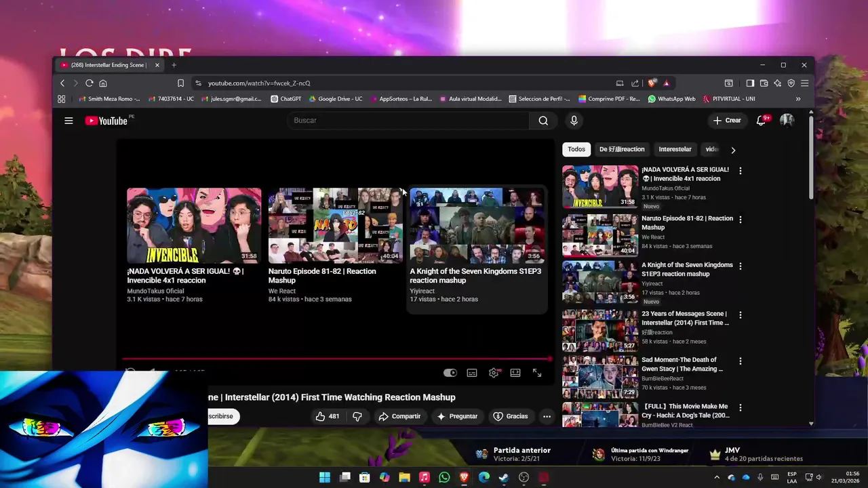The image size is (868, 488).
Task: Open the ChatGPT bookmark
Action: pyautogui.click(x=285, y=99)
